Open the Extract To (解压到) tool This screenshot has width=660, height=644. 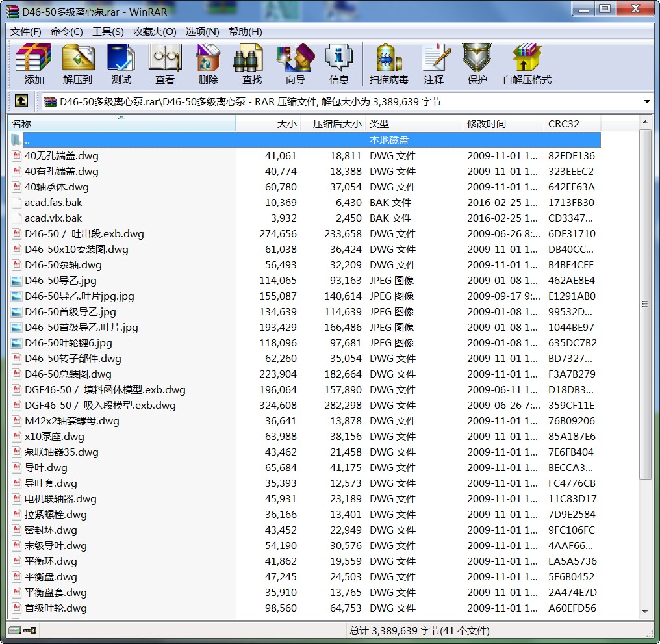[x=77, y=64]
